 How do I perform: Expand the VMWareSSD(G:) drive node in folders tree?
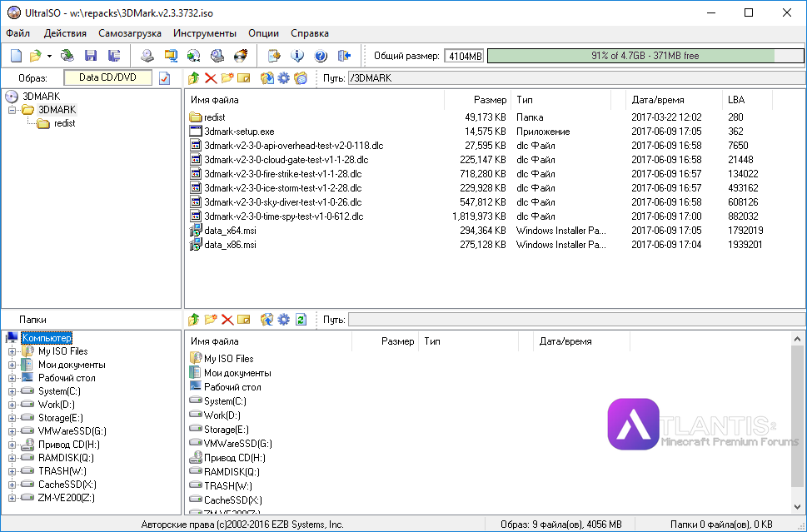(12, 431)
